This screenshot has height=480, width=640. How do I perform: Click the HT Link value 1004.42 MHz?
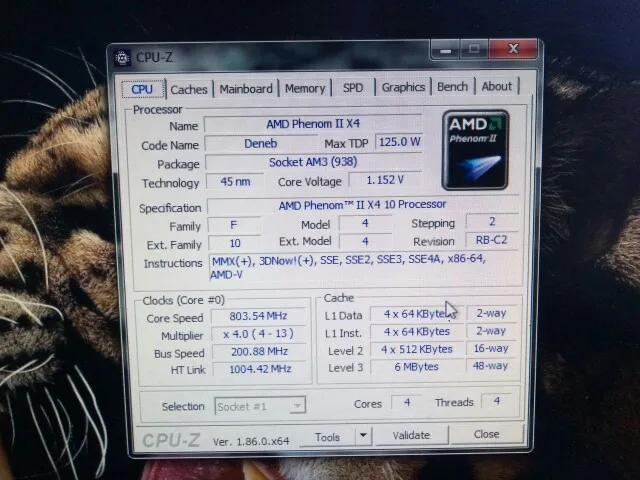click(260, 369)
